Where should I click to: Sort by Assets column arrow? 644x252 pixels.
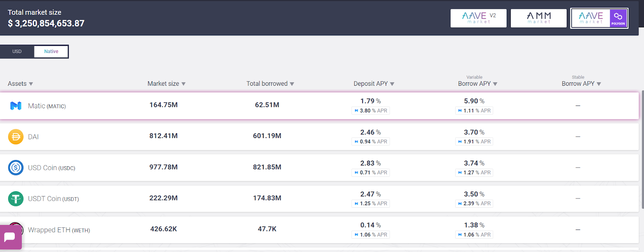[31, 84]
